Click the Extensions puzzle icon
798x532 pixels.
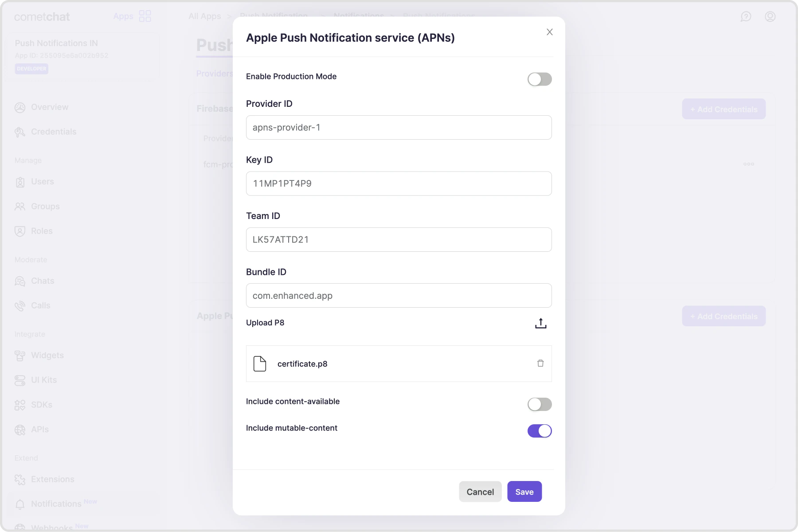tap(20, 479)
